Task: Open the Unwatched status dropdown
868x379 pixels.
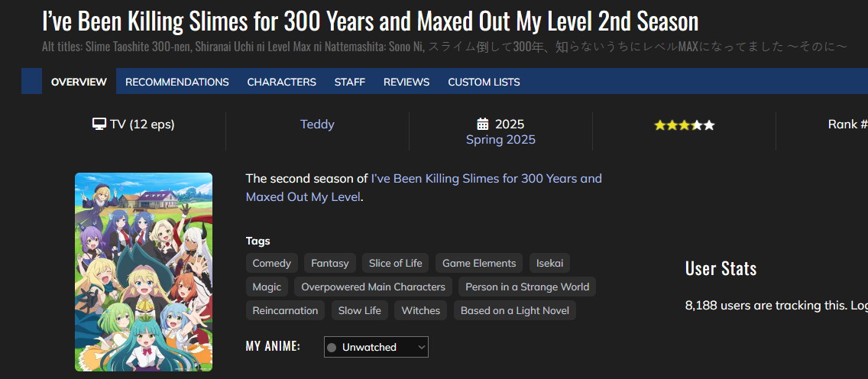Action: (x=376, y=347)
